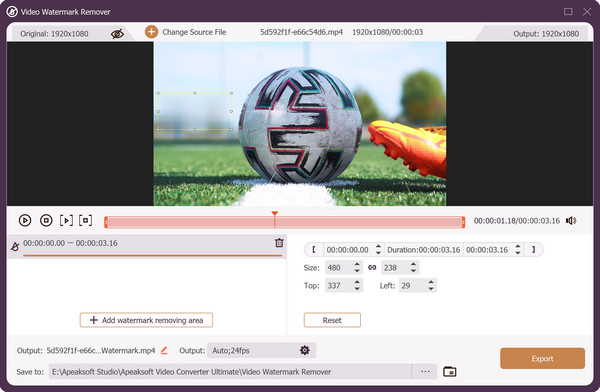This screenshot has height=392, width=600.
Task: Rename output file with pencil icon
Action: tap(164, 350)
